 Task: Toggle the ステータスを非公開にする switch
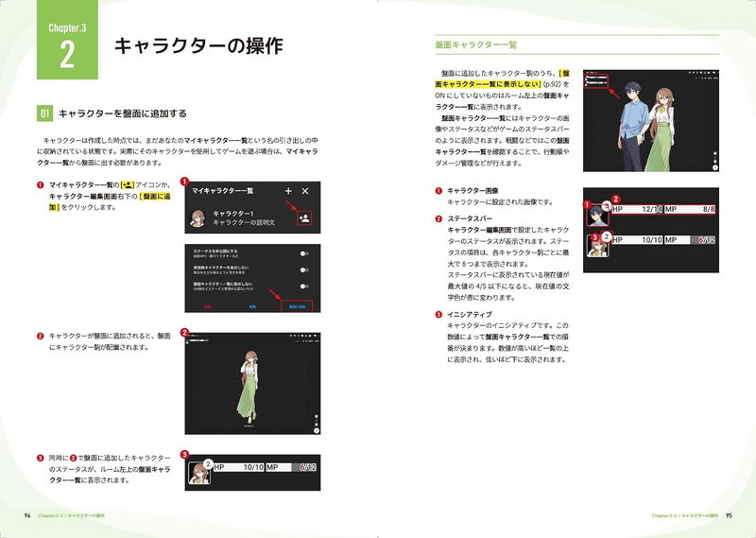(304, 253)
